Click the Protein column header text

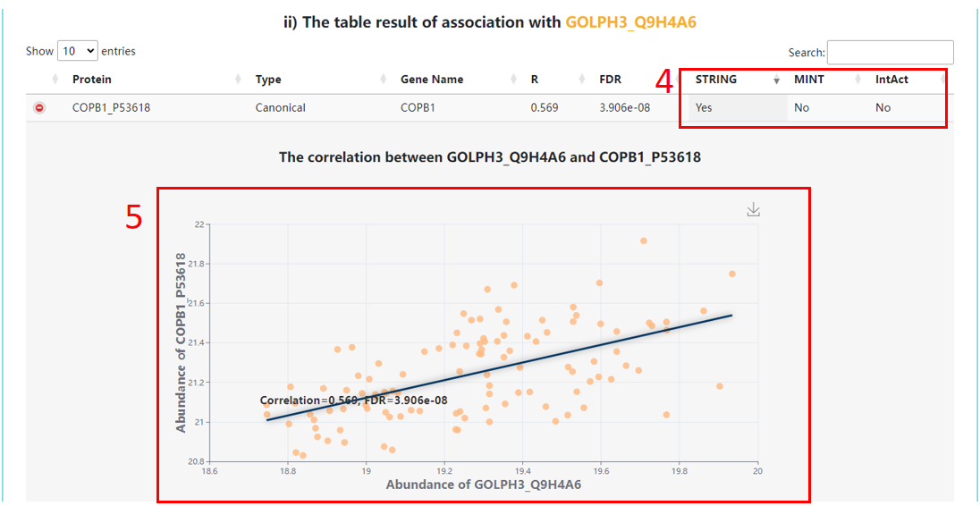[x=92, y=80]
